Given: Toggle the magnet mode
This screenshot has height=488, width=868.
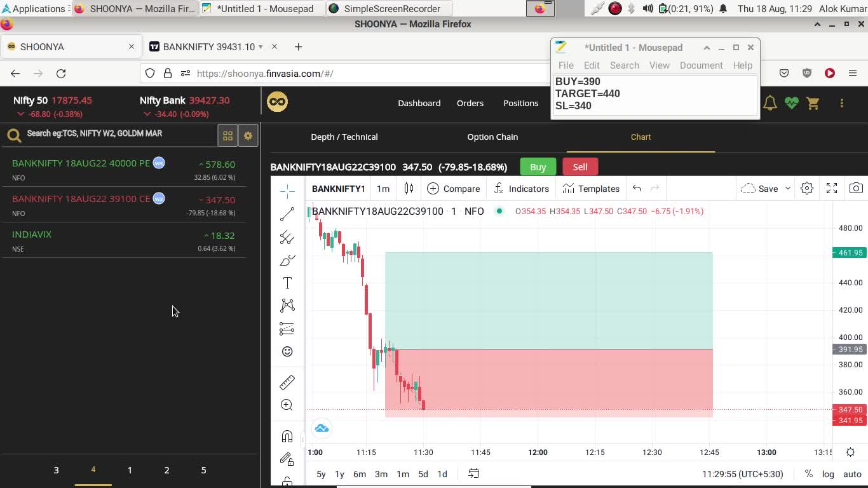Looking at the screenshot, I should point(287,436).
